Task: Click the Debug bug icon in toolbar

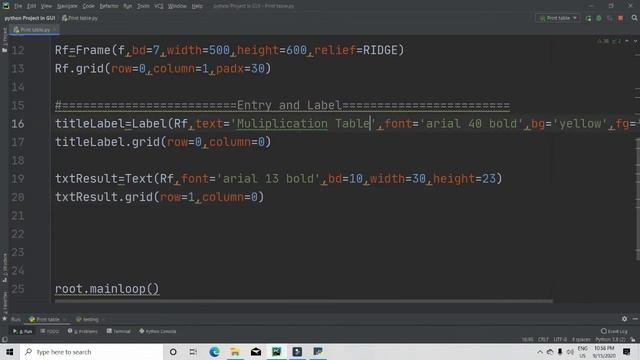Action: (x=599, y=18)
